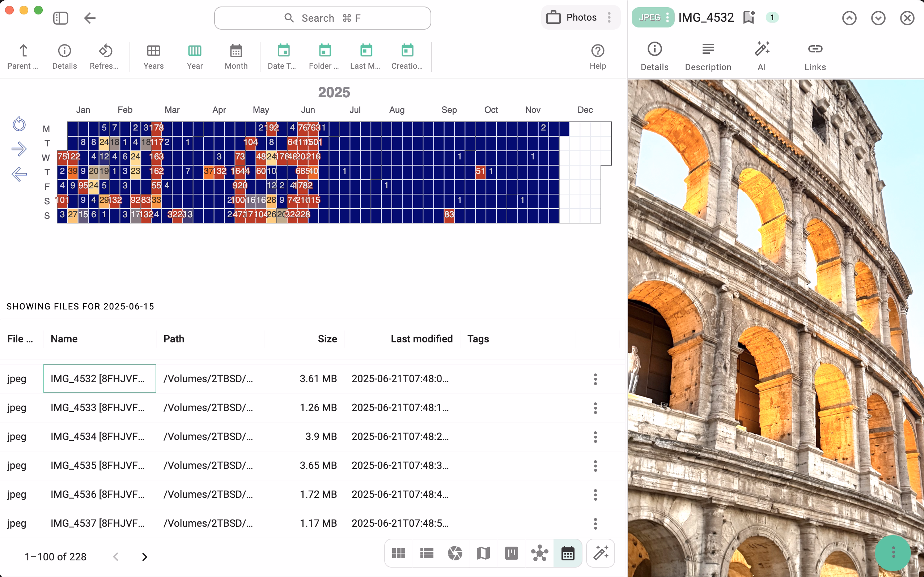The width and height of the screenshot is (924, 577).
Task: Open the AI tab in the inspector
Action: click(762, 55)
